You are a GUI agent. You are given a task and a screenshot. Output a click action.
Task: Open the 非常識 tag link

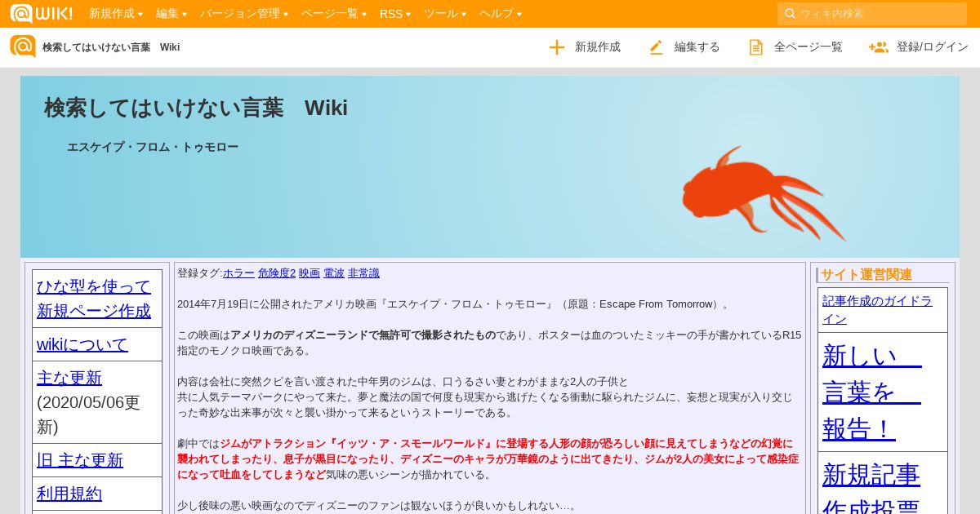click(363, 273)
